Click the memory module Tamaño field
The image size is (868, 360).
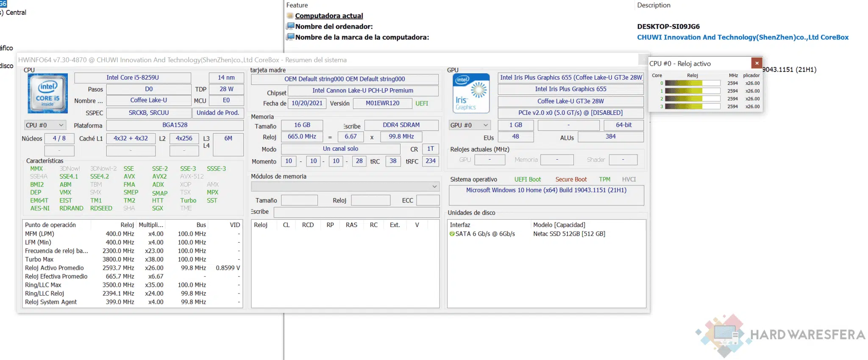pos(299,200)
